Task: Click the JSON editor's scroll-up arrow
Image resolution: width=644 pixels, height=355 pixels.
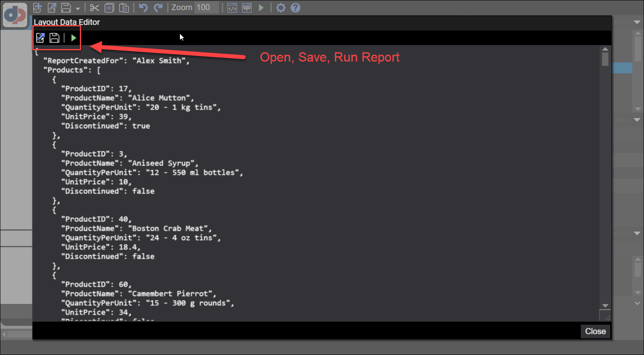Action: tap(605, 49)
